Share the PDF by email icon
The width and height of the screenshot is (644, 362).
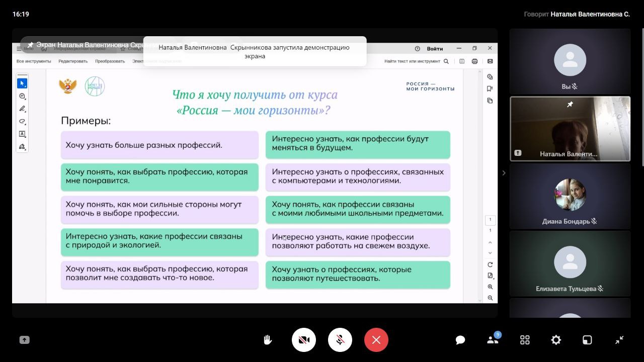tap(490, 61)
